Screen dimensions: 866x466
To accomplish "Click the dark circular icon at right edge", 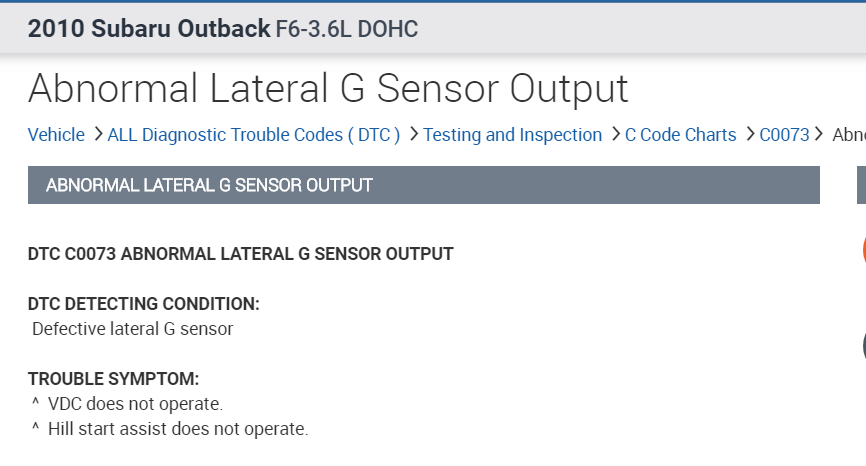I will tap(862, 346).
